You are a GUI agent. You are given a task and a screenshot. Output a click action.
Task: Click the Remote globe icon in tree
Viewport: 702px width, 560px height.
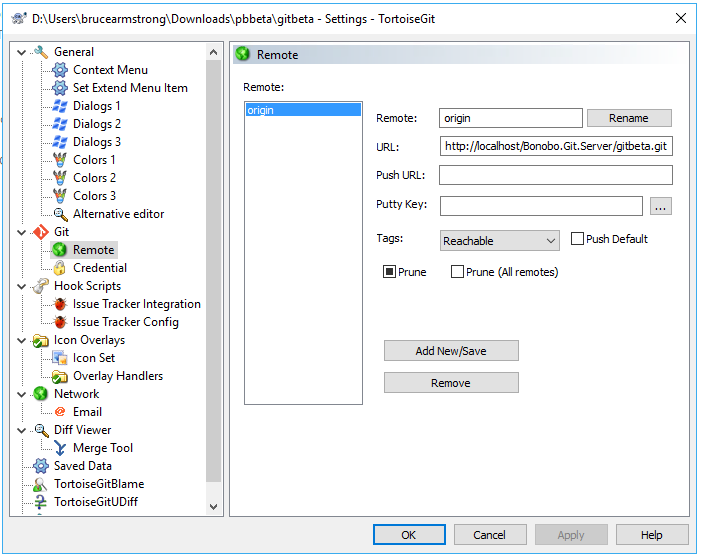[x=60, y=250]
